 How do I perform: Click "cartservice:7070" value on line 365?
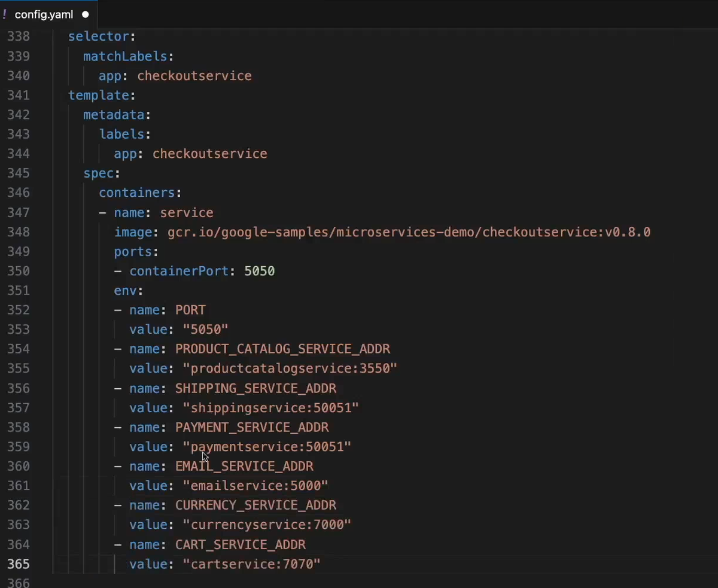252,564
